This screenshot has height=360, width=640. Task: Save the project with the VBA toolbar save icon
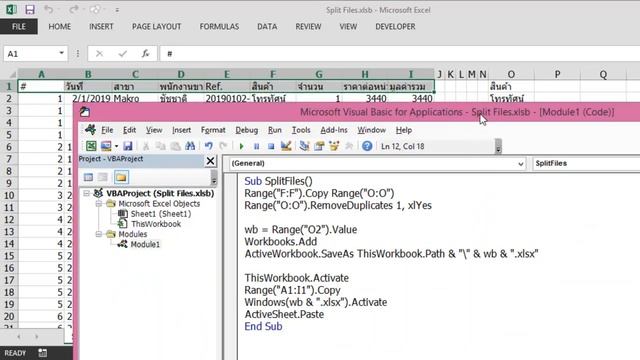[128, 146]
